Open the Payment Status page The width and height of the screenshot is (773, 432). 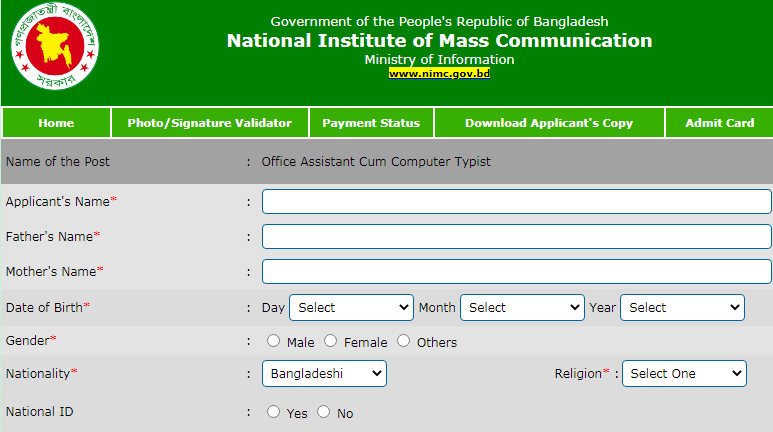point(371,123)
